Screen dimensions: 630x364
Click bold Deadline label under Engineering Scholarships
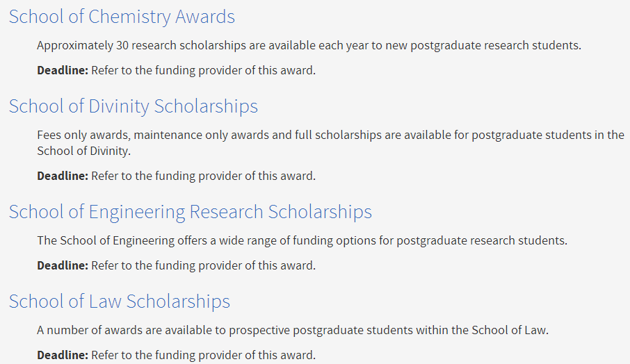[x=63, y=265]
